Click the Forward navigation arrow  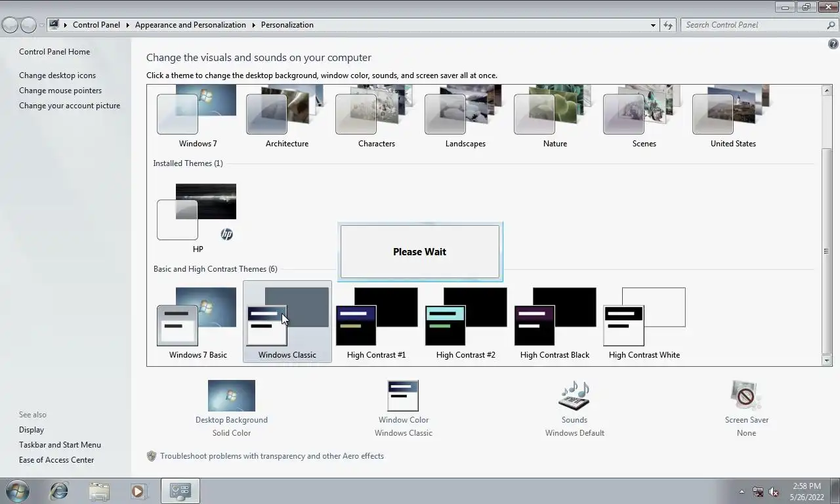[28, 25]
